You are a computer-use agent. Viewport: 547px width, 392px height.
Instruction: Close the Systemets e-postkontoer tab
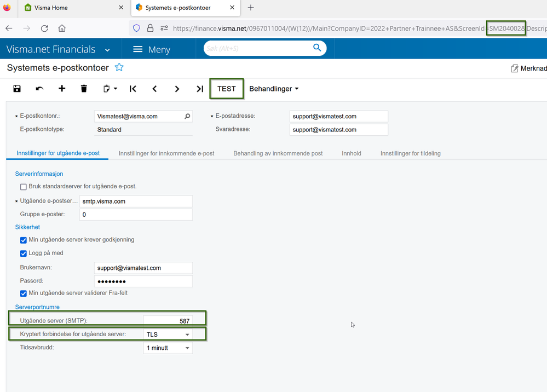click(x=232, y=7)
